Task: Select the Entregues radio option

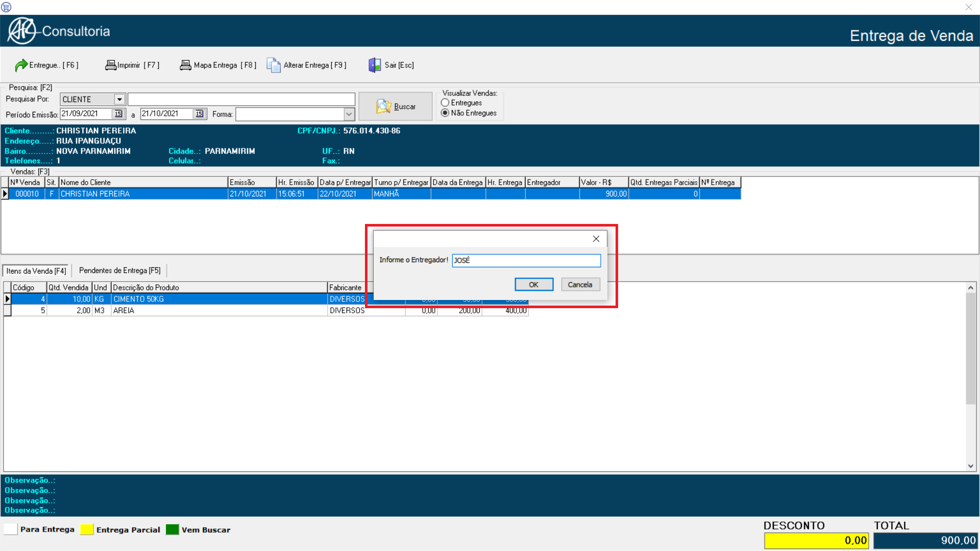Action: coord(445,103)
